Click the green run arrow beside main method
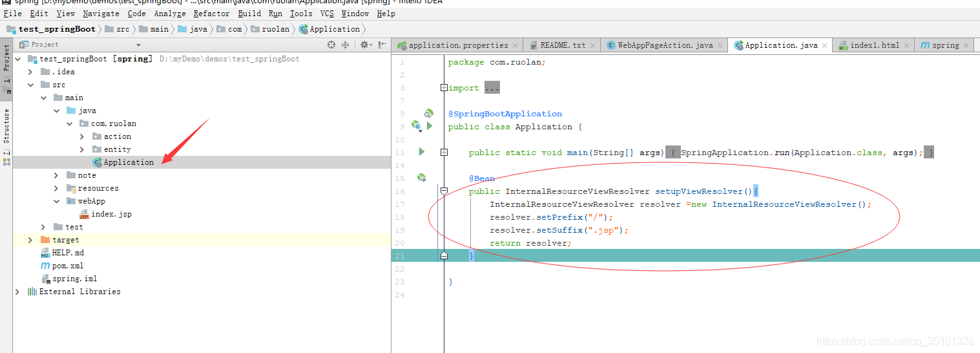This screenshot has height=353, width=980. [421, 152]
